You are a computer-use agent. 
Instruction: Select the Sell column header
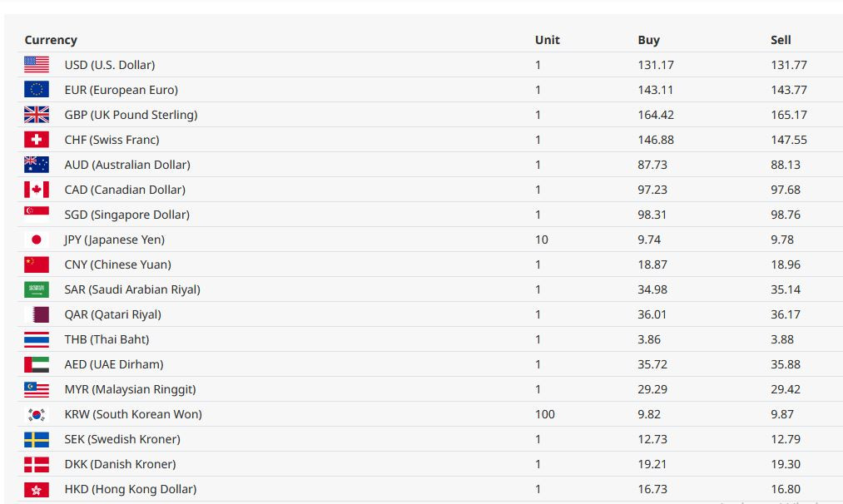(x=781, y=40)
